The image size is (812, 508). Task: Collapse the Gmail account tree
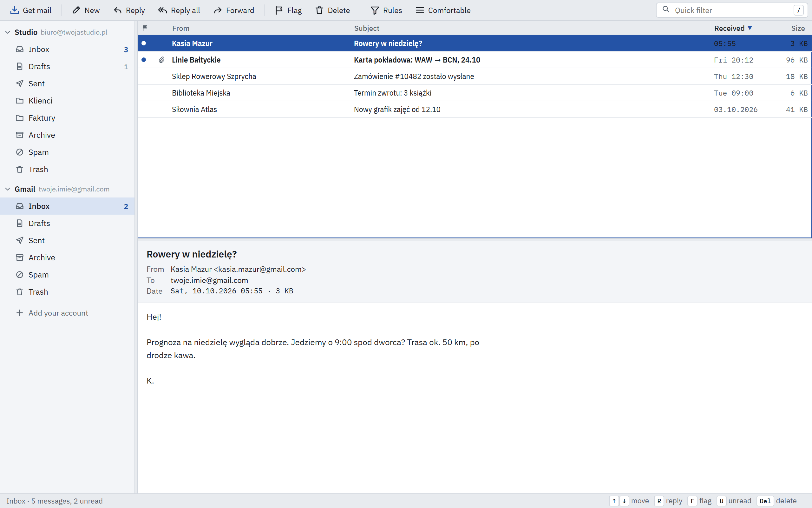click(7, 189)
